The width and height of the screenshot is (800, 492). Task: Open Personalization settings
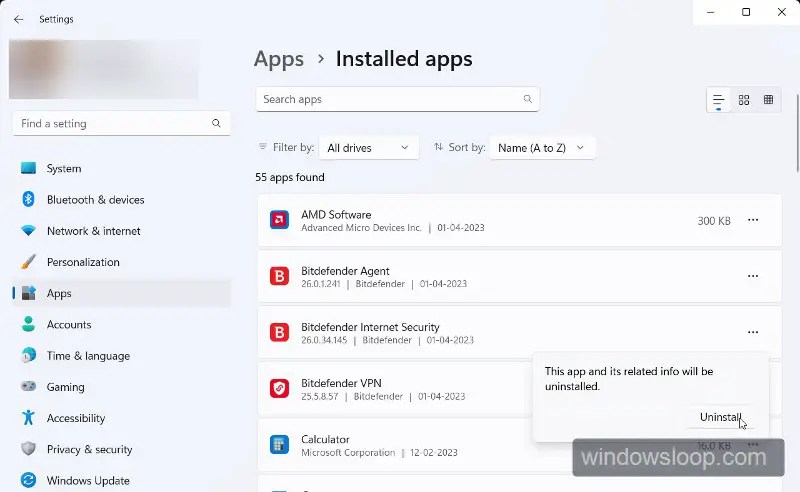tap(121, 262)
